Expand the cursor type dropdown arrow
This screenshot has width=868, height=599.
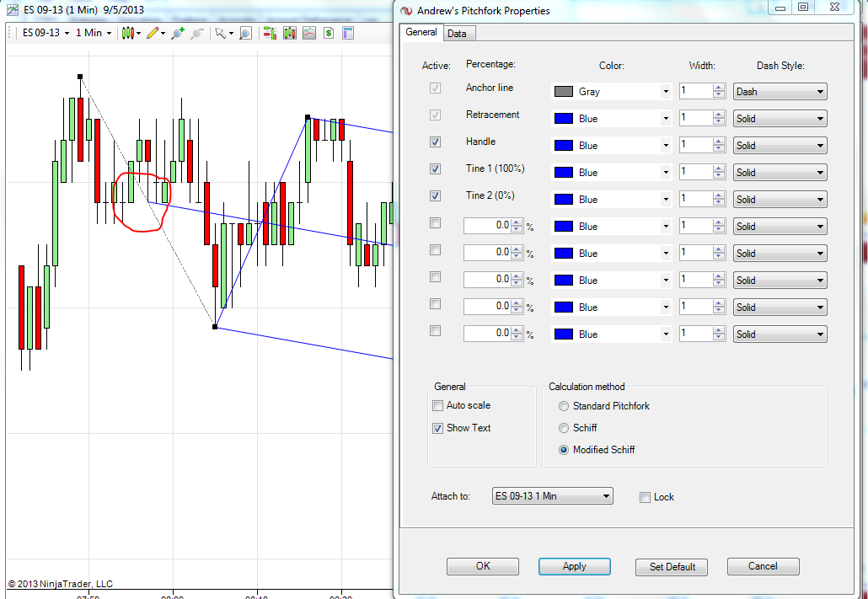pos(231,34)
